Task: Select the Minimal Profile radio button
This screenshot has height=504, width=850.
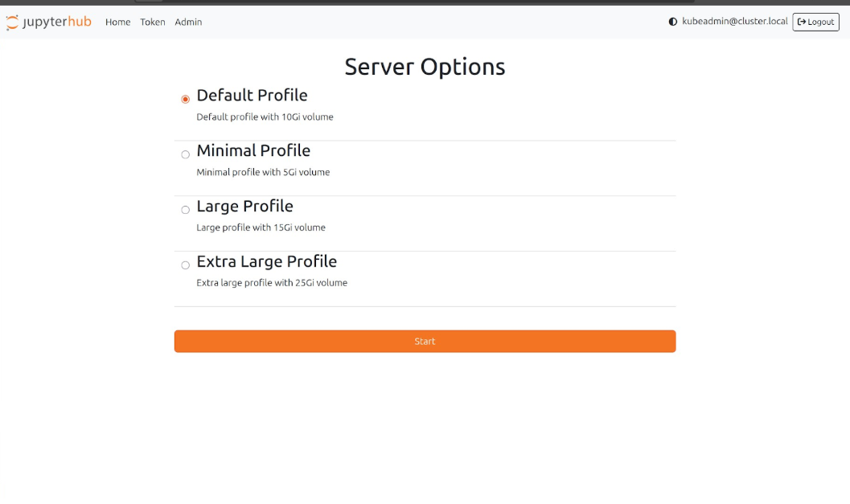Action: tap(185, 154)
